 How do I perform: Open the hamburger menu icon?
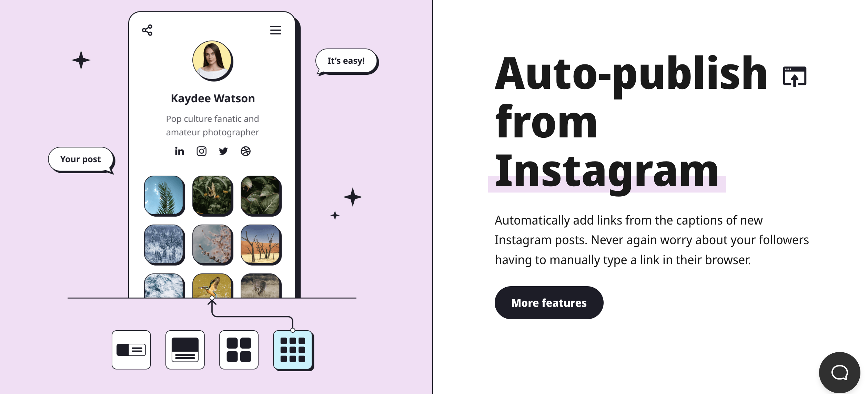point(275,30)
